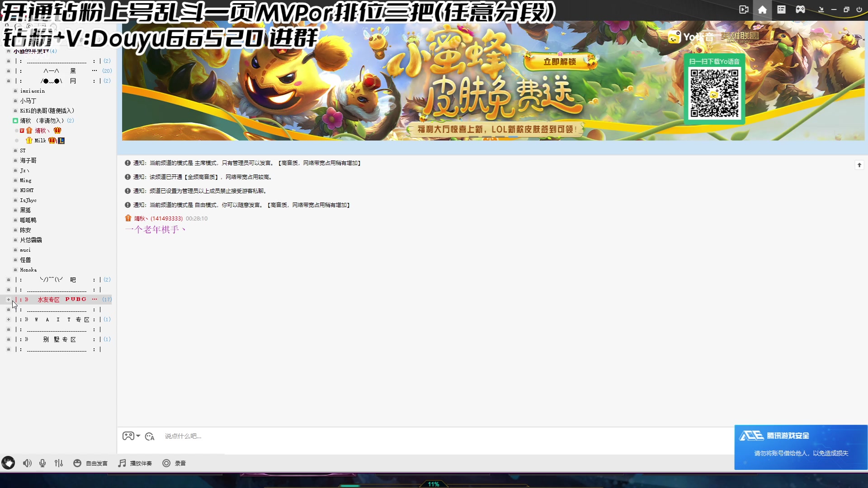Click user 靖秋丶 in the channel tree
868x488 pixels.
[42, 131]
